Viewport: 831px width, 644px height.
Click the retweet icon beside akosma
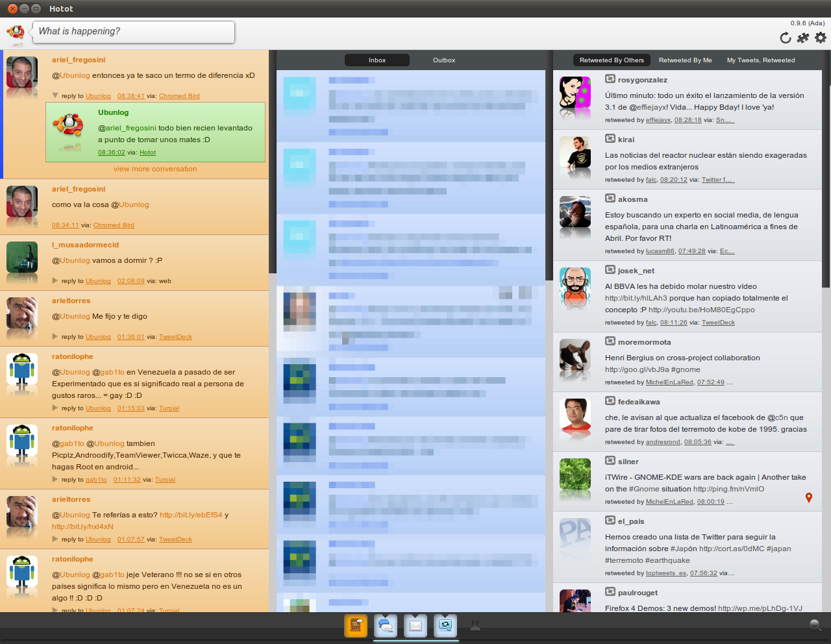[x=610, y=199]
